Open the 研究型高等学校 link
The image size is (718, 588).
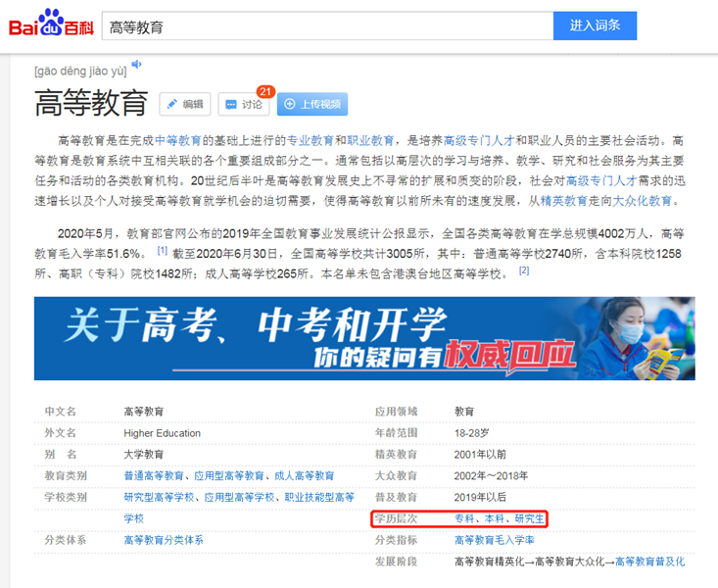click(x=160, y=497)
